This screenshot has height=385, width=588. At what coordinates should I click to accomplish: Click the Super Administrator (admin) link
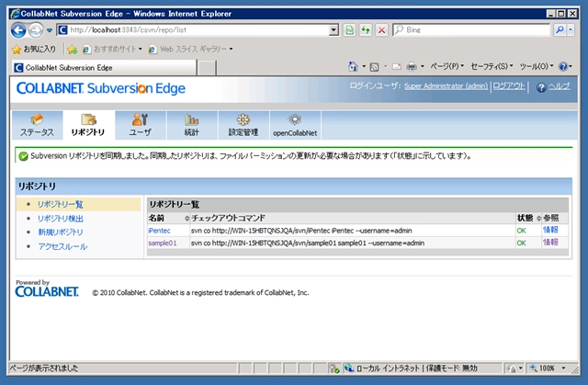pos(446,85)
